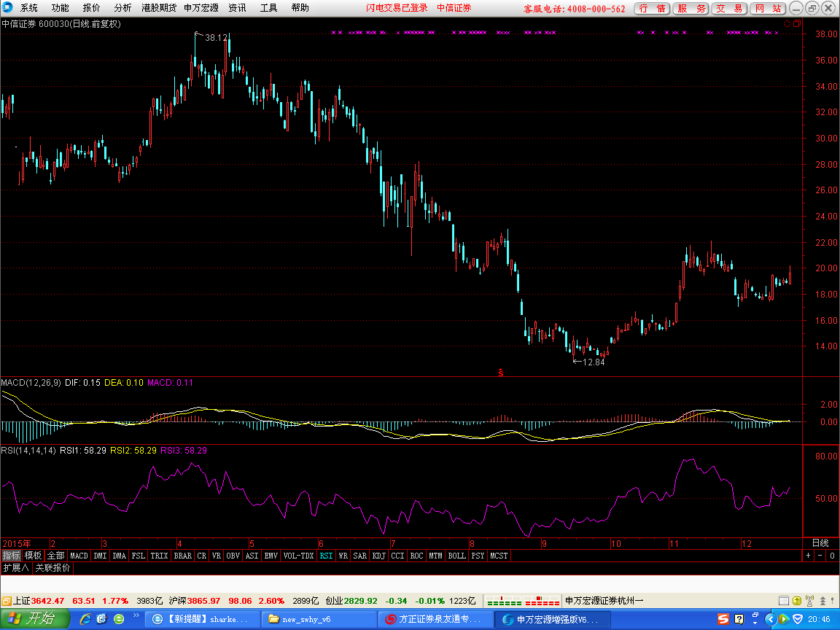Click the 中信证券 600030 chart title
Viewport: 840px width, 630px height.
[61, 23]
